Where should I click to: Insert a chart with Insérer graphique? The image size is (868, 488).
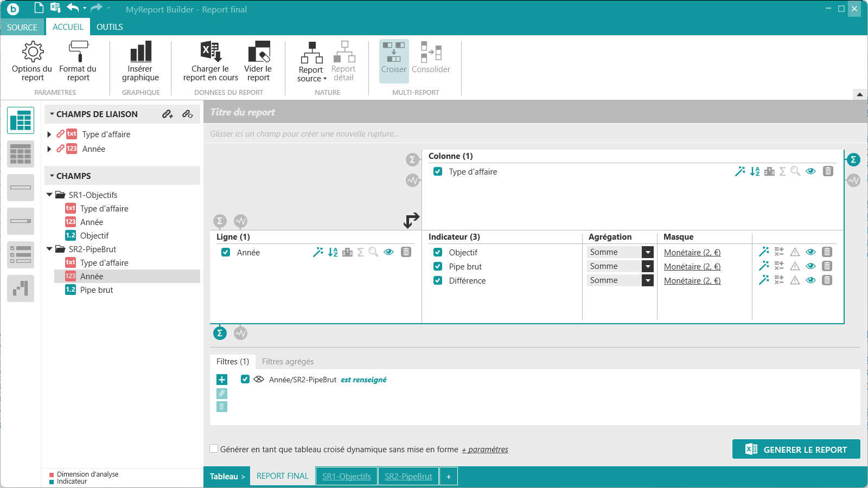point(141,61)
